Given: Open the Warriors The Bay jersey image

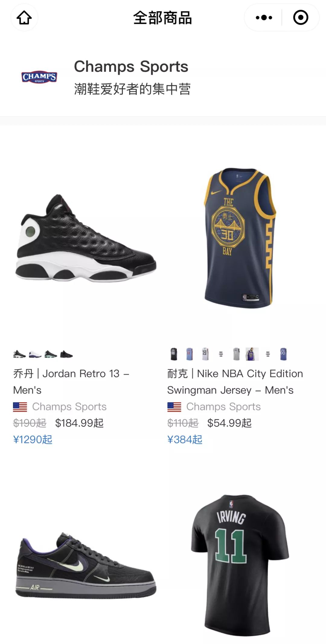Looking at the screenshot, I should (x=240, y=238).
